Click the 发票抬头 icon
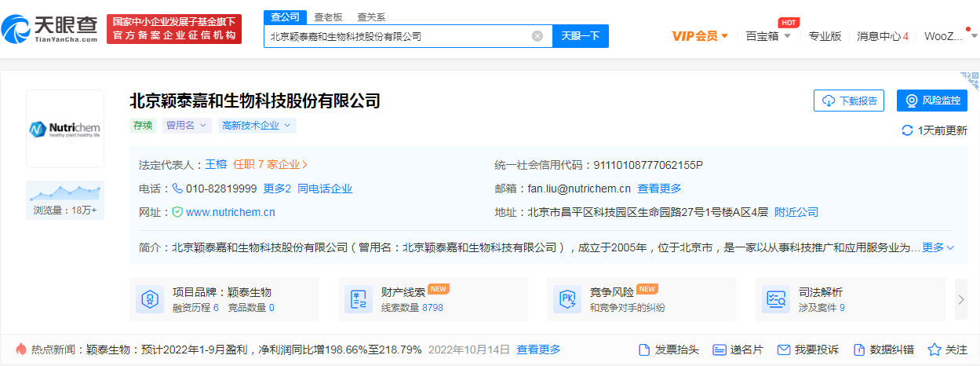The image size is (980, 366). 644,350
